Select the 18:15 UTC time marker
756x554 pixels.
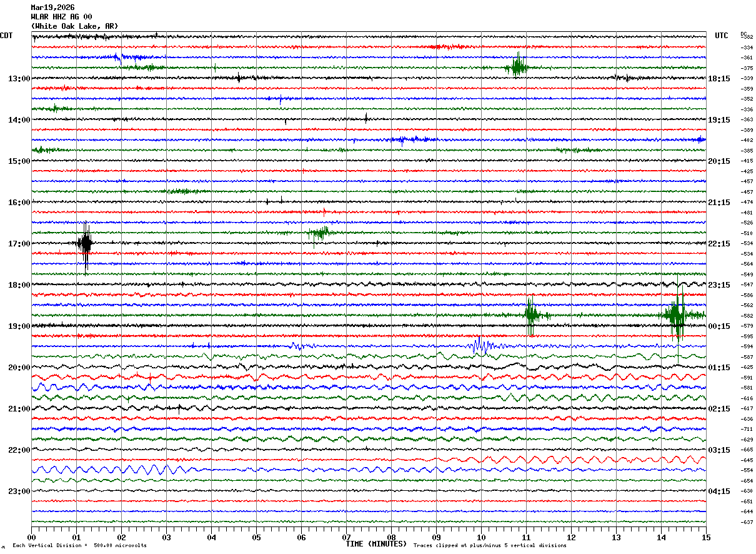point(719,79)
